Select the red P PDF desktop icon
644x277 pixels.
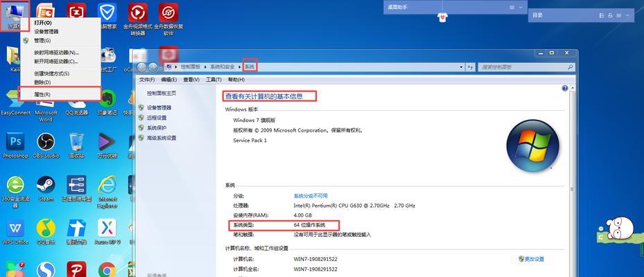coord(76,269)
